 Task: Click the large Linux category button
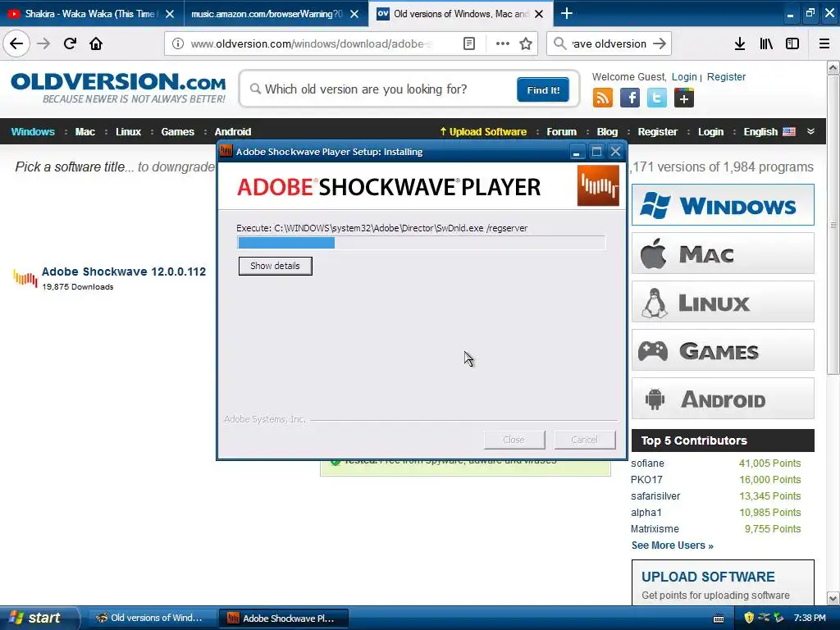point(723,302)
